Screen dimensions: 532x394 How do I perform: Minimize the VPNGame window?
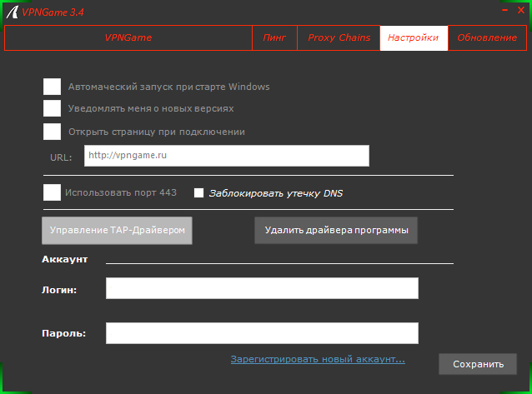[504, 10]
